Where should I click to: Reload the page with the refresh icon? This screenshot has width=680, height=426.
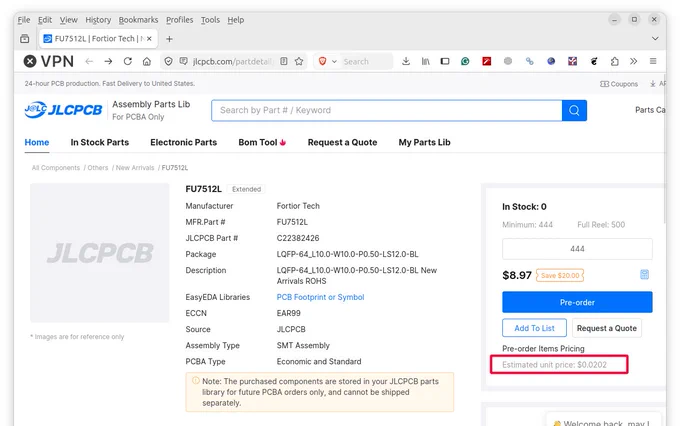pyautogui.click(x=128, y=62)
